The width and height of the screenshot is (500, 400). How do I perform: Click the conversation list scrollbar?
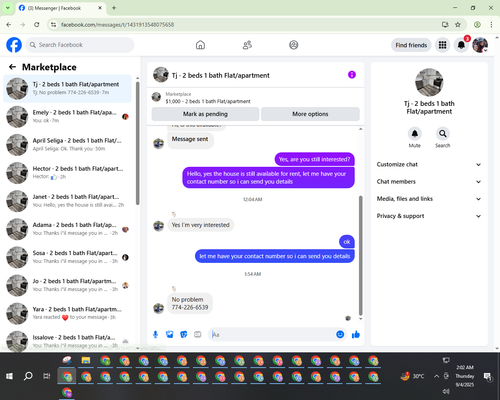(x=138, y=143)
